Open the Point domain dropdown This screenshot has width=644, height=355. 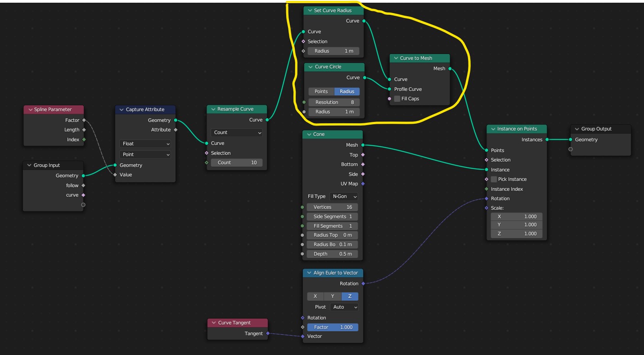pos(145,154)
